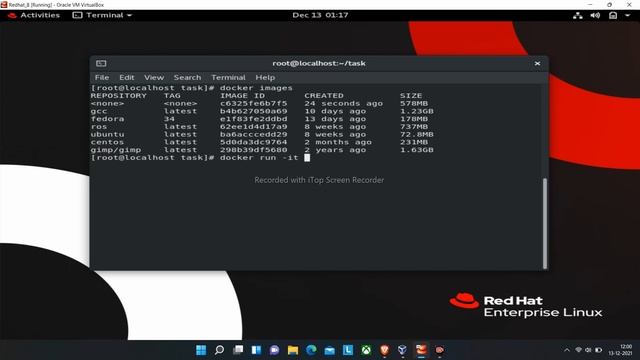Open the screen recorder icon in the taskbar
The image size is (640, 360).
point(440,350)
